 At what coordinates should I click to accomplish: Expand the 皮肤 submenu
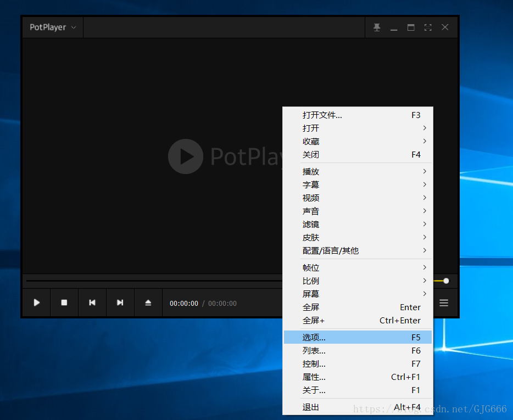[358, 238]
